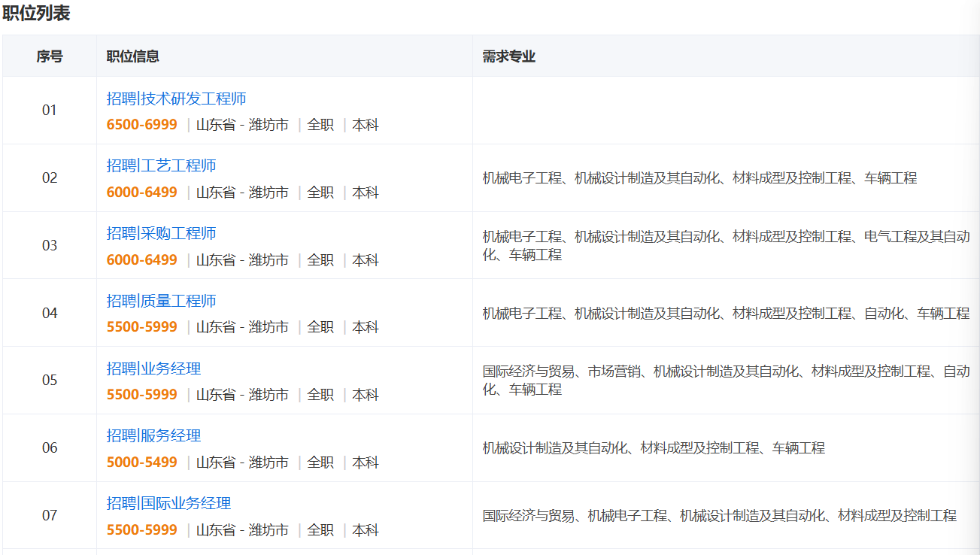This screenshot has width=980, height=555.
Task: Click the row number 07 cell
Action: 50,515
